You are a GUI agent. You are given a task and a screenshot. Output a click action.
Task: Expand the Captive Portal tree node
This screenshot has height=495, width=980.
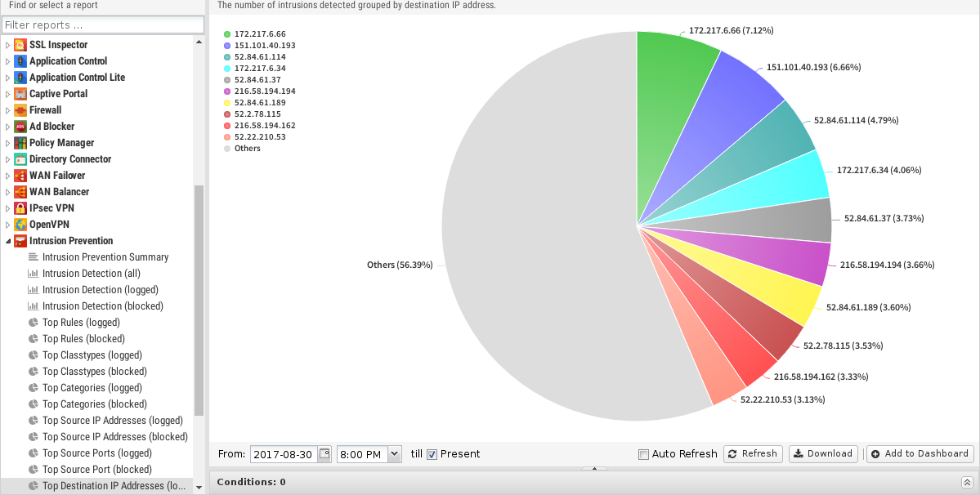click(7, 94)
